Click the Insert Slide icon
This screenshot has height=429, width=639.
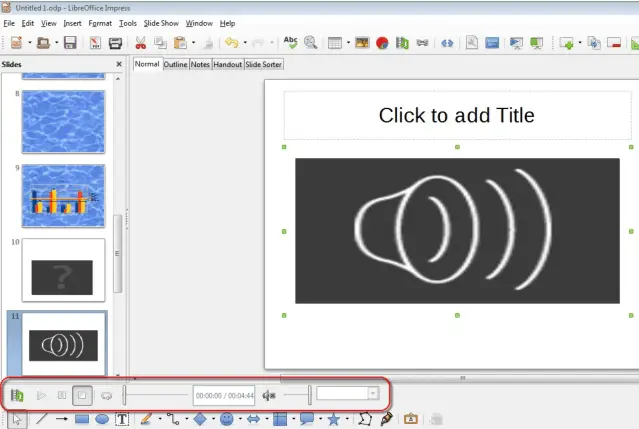click(566, 43)
